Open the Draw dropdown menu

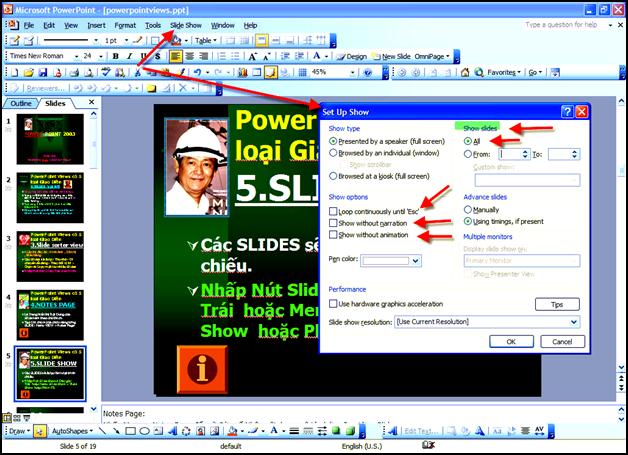[x=19, y=431]
